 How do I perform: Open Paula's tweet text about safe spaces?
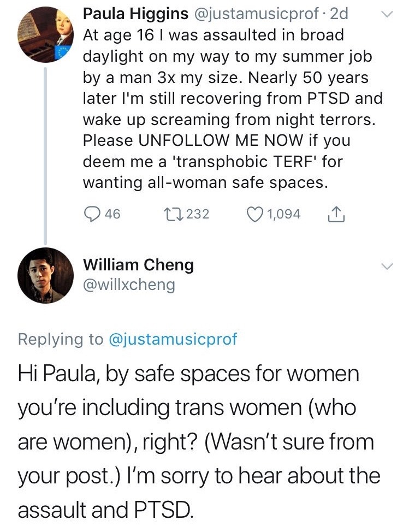pos(218,109)
